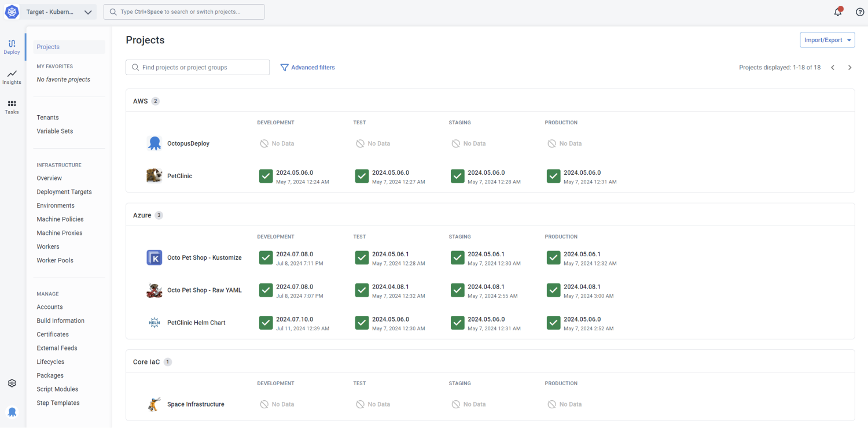
Task: Expand the Import/Export dropdown arrow
Action: [x=848, y=40]
